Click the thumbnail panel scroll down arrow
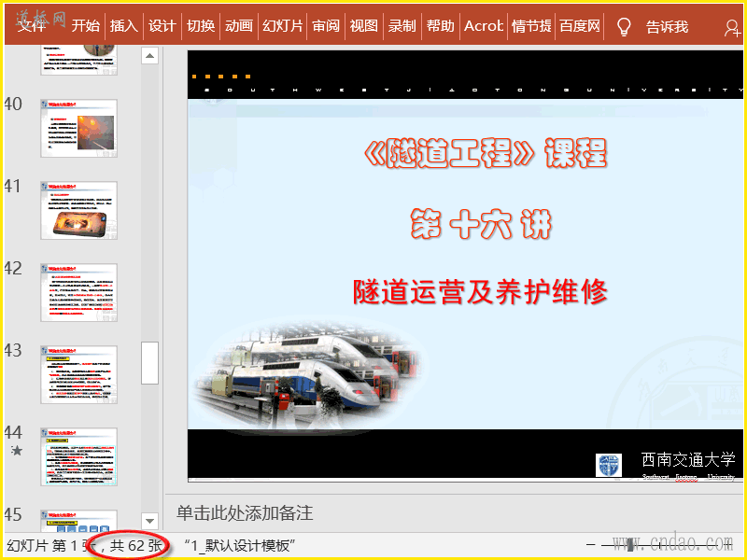Image resolution: width=747 pixels, height=560 pixels. 149,521
